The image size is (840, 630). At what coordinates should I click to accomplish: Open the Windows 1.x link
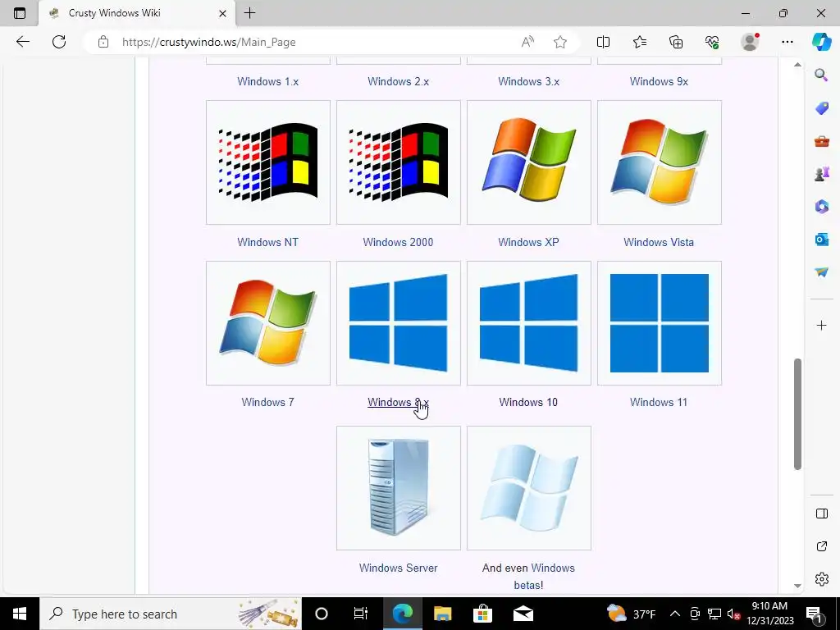268,81
